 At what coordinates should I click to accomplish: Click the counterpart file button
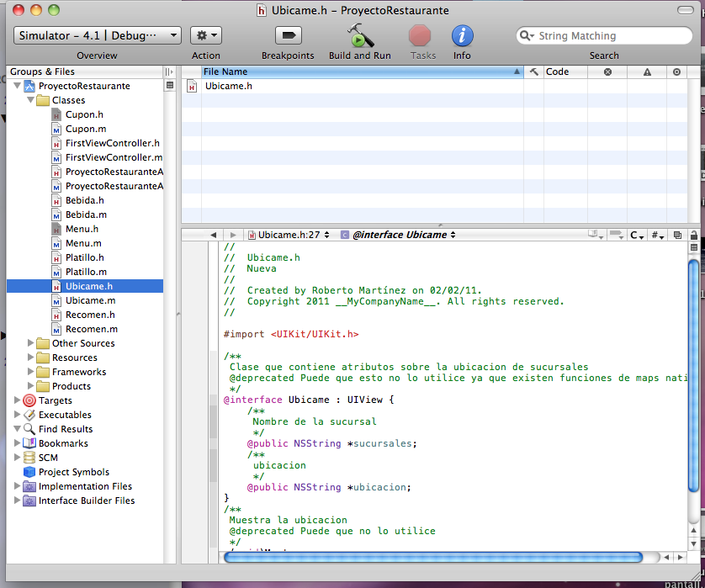tap(677, 235)
